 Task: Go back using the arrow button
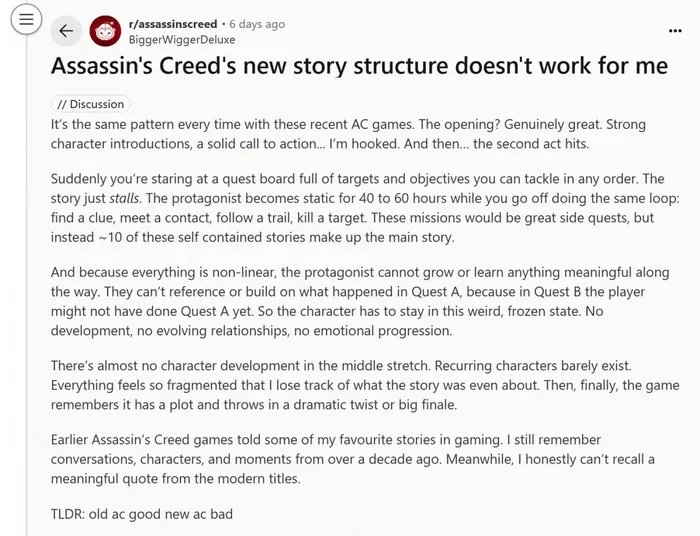point(66,31)
